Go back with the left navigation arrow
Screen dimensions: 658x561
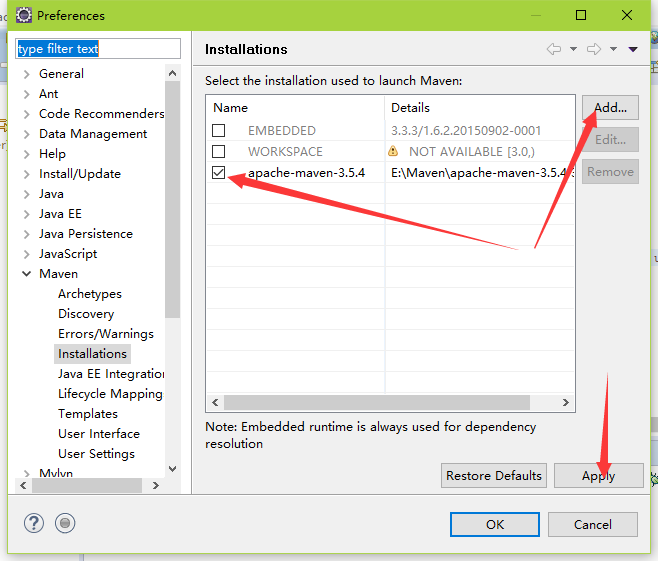pos(554,49)
